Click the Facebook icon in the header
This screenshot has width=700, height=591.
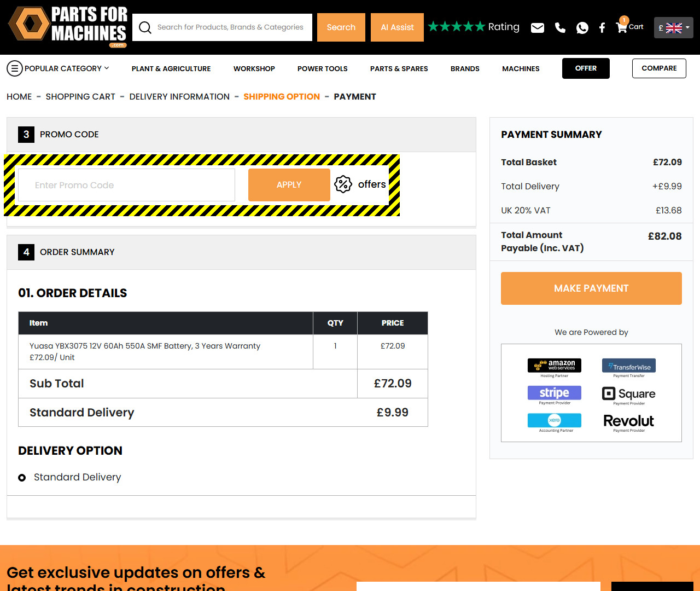(x=602, y=27)
